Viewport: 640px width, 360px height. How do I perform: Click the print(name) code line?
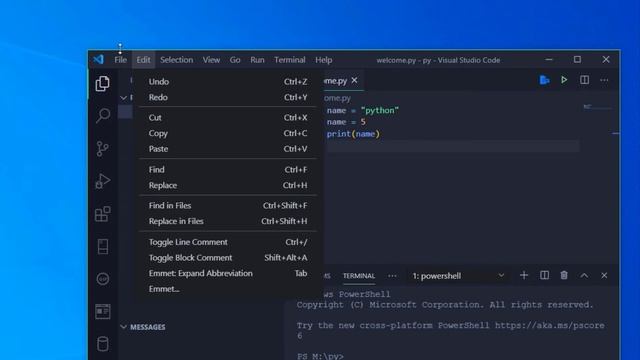click(x=353, y=134)
